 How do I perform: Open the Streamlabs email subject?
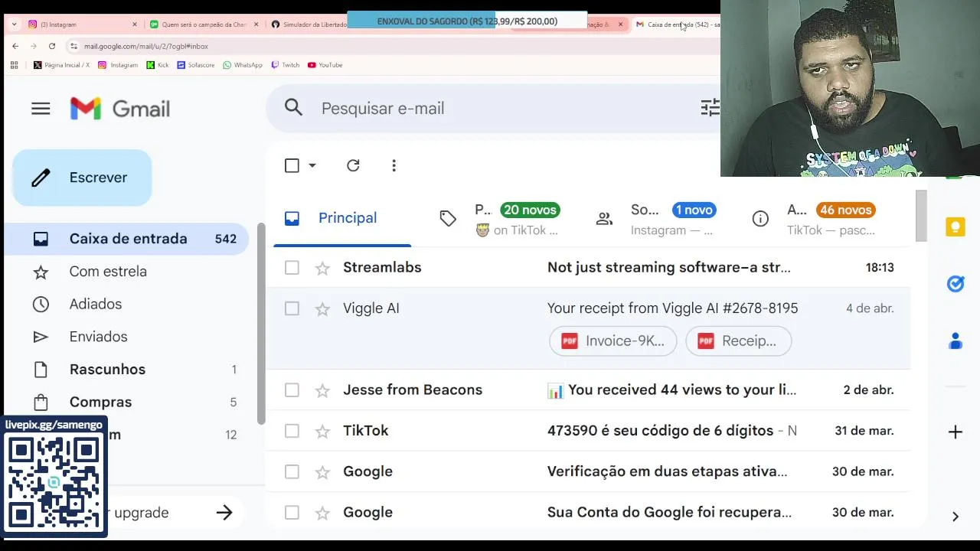(x=669, y=268)
